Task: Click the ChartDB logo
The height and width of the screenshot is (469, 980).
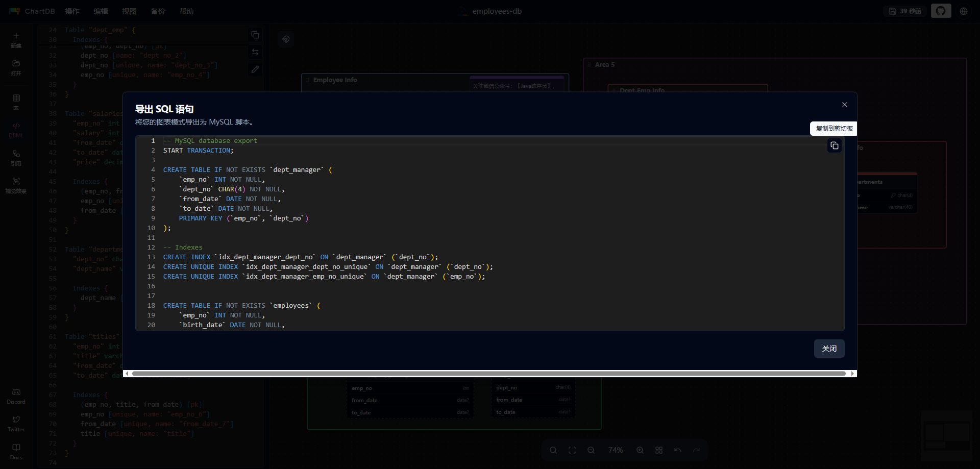Action: 32,11
